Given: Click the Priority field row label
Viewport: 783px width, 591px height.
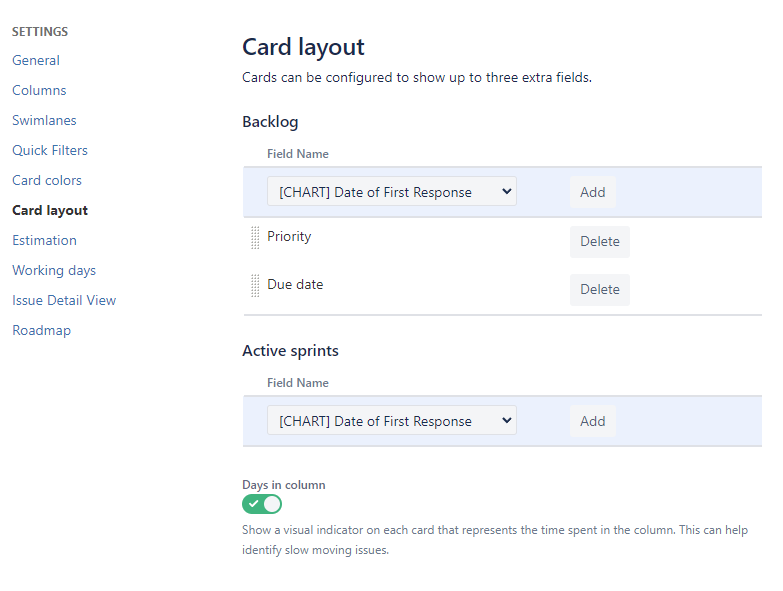Looking at the screenshot, I should (289, 237).
